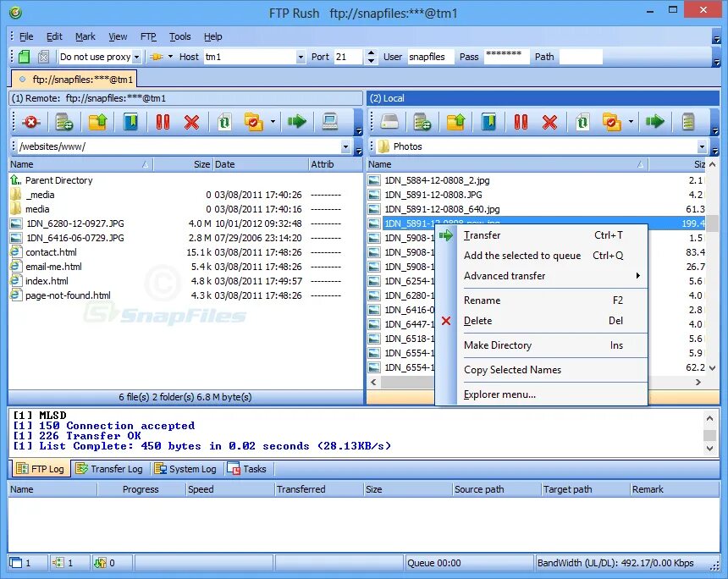The height and width of the screenshot is (579, 728).
Task: Click the window count icon in status bar
Action: [16, 563]
